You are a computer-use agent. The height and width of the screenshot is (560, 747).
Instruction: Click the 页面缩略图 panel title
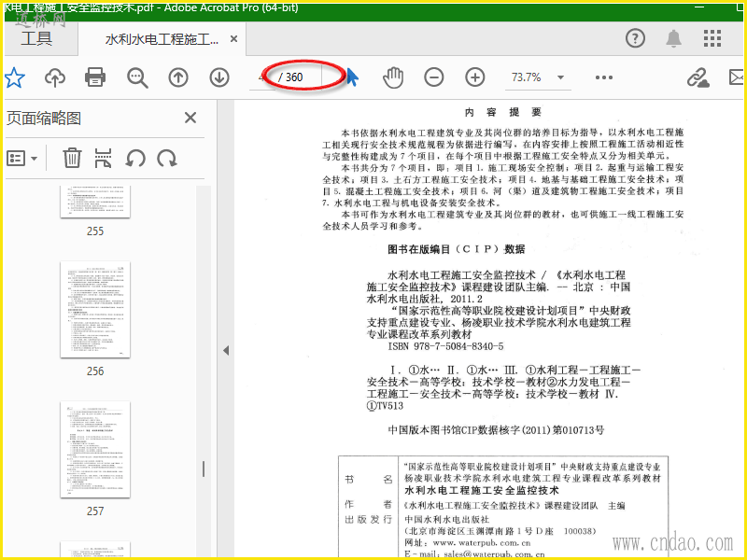(44, 119)
